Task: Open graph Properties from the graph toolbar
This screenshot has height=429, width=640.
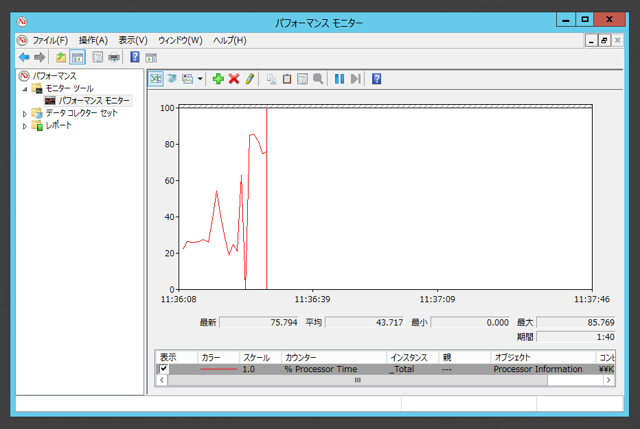Action: [x=302, y=79]
